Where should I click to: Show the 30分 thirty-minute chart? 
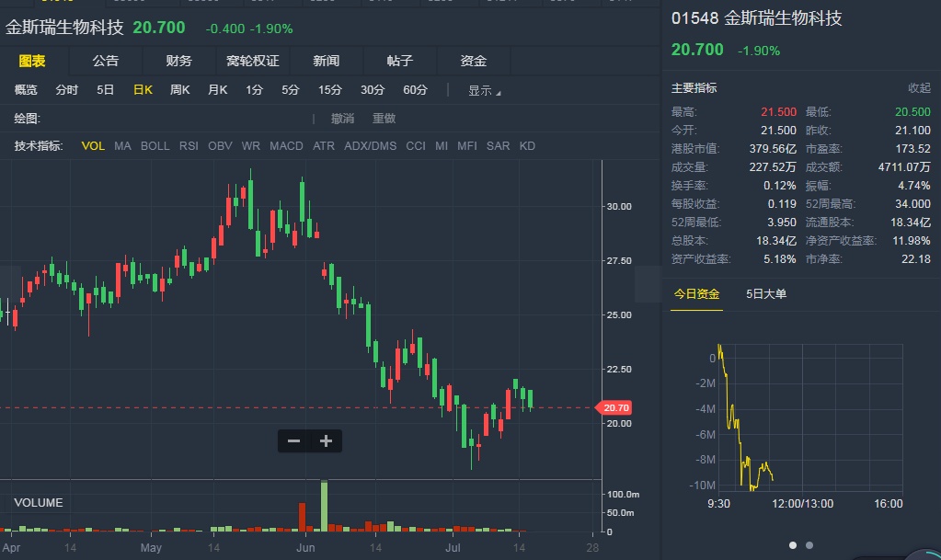pyautogui.click(x=373, y=90)
